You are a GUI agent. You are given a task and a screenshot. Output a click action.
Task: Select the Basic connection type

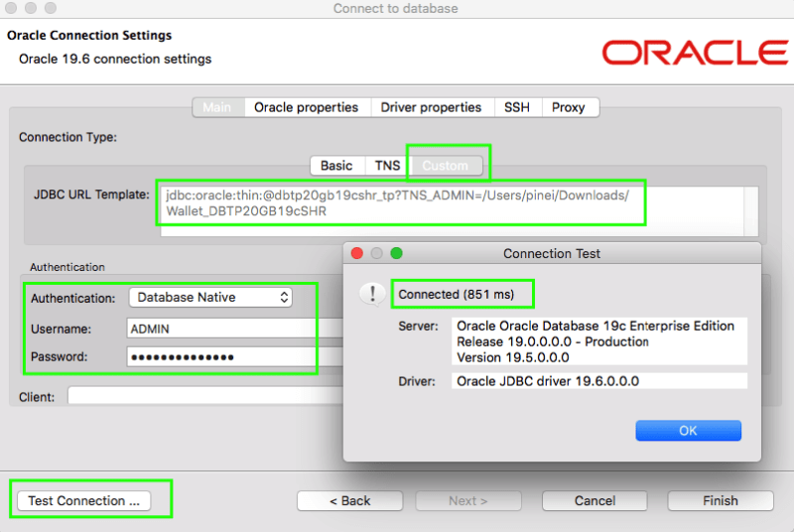click(336, 166)
